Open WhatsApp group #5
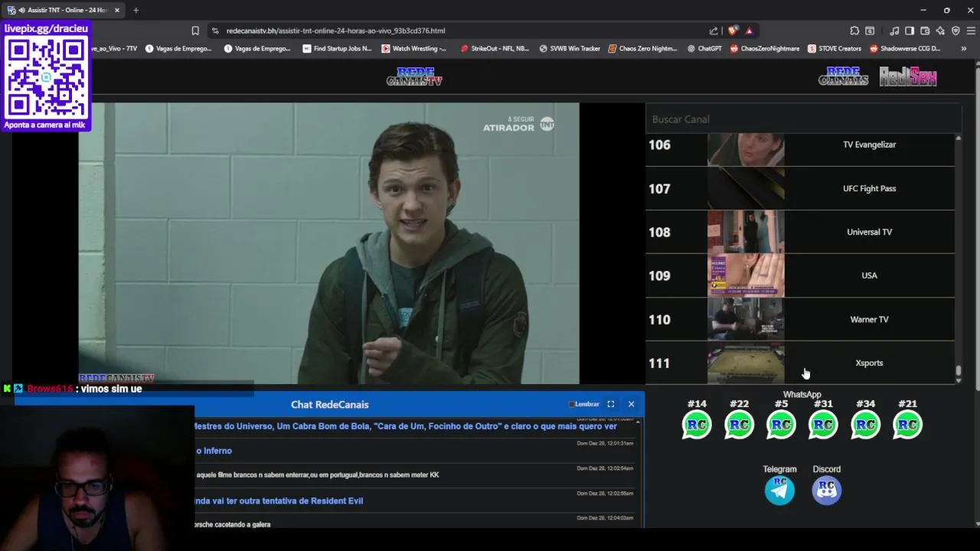Viewport: 980px width, 551px height. tap(781, 425)
